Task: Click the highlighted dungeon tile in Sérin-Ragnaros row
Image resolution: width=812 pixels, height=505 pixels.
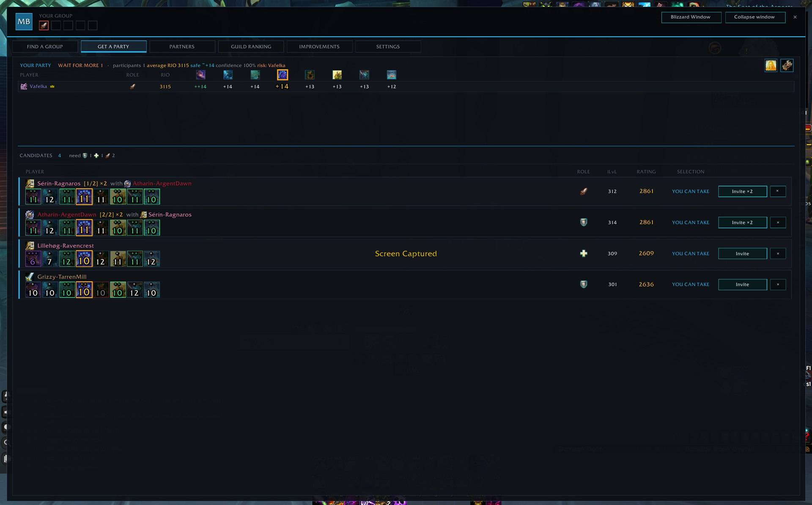Action: 84,197
